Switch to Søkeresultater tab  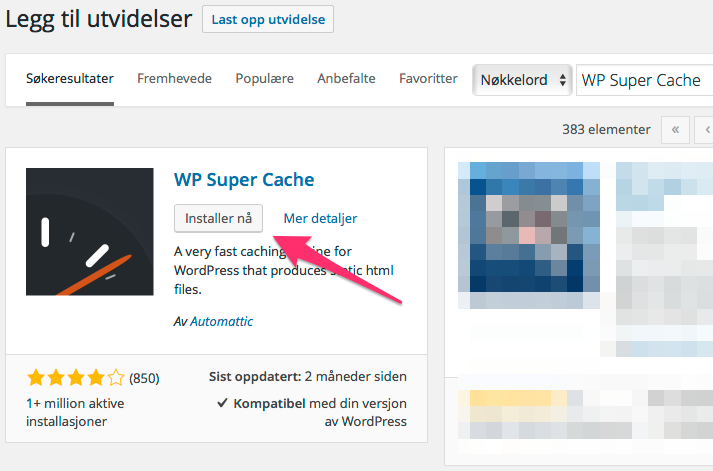pos(70,79)
